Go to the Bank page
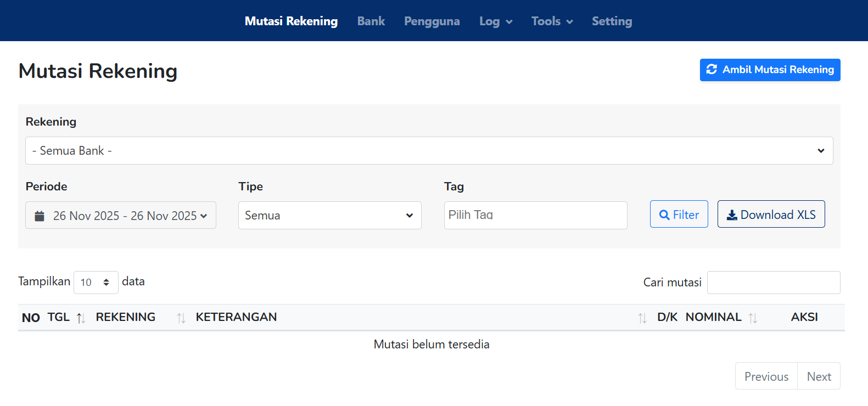This screenshot has width=868, height=406. (371, 21)
